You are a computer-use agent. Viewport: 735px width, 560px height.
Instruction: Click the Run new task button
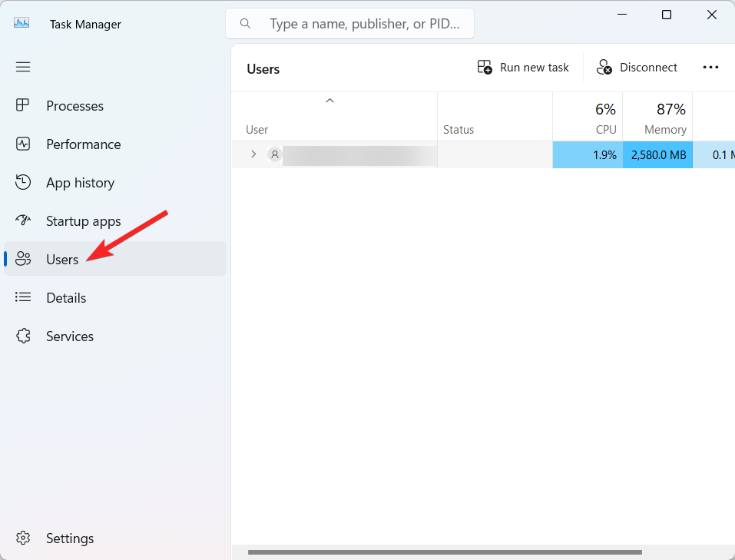523,68
